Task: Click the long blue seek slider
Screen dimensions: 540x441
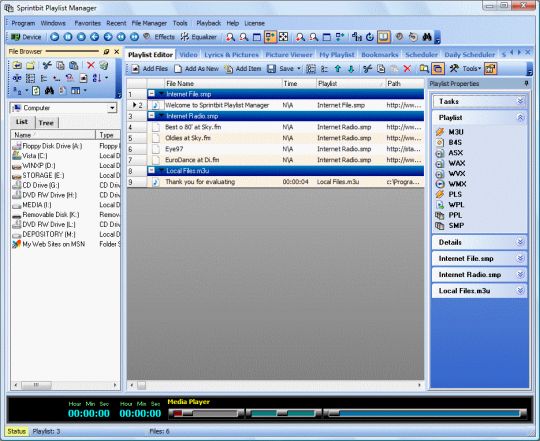Action: (426, 413)
